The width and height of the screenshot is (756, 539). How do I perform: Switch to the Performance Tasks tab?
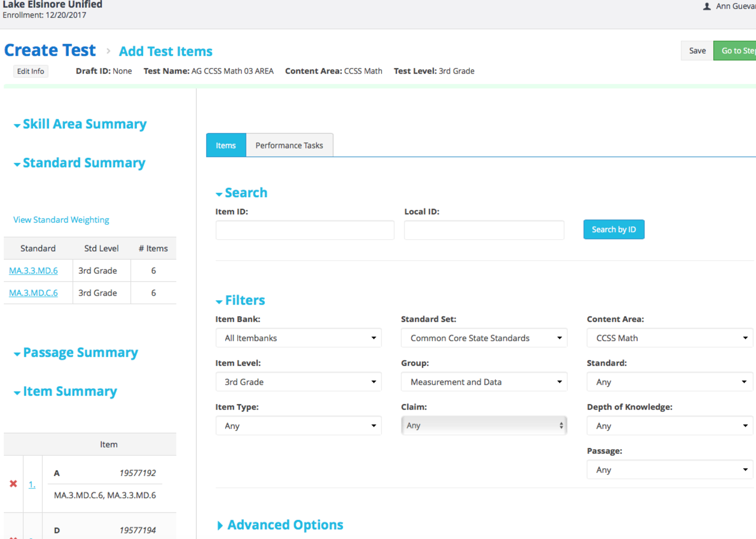click(289, 145)
